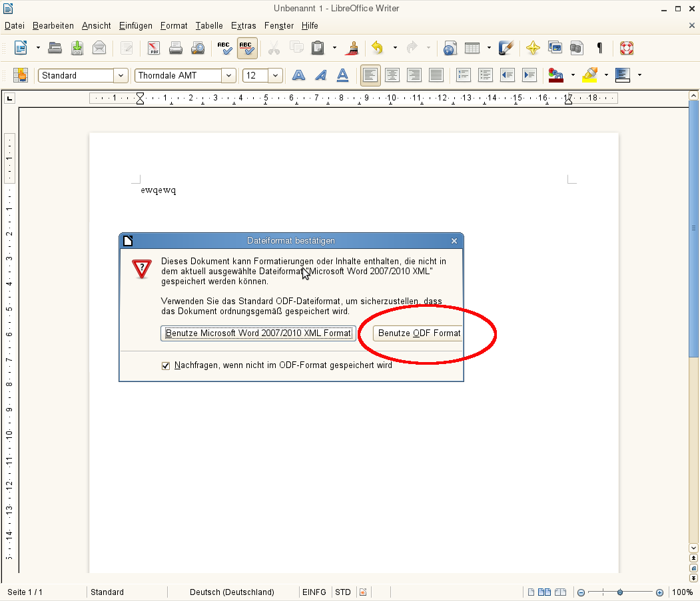Click the Navigator star icon
Screen dimensions: 700x601
click(532, 48)
